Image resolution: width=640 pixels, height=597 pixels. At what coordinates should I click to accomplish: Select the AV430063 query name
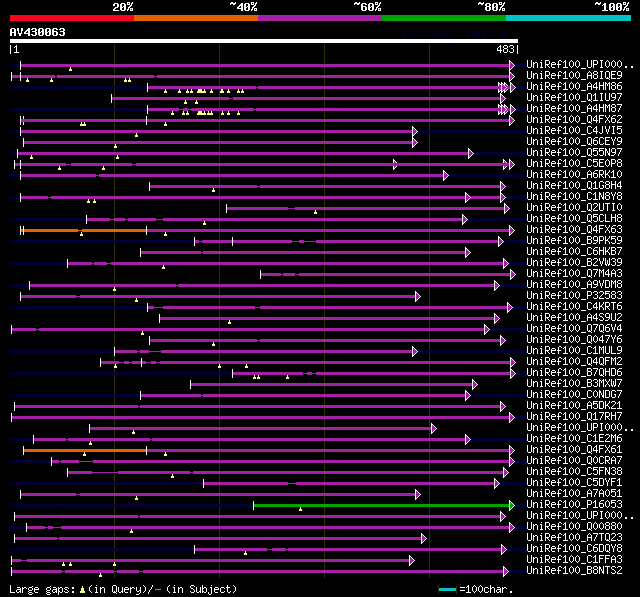click(38, 32)
